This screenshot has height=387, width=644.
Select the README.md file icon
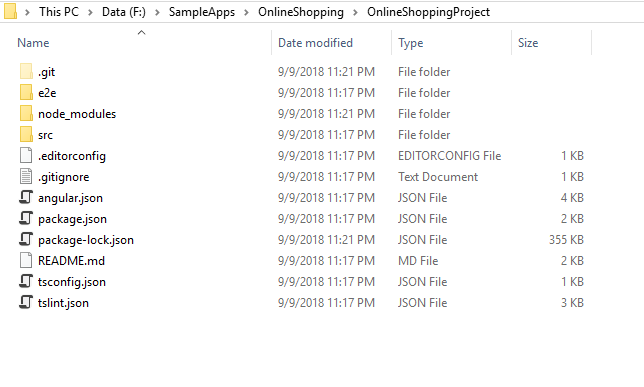click(26, 260)
